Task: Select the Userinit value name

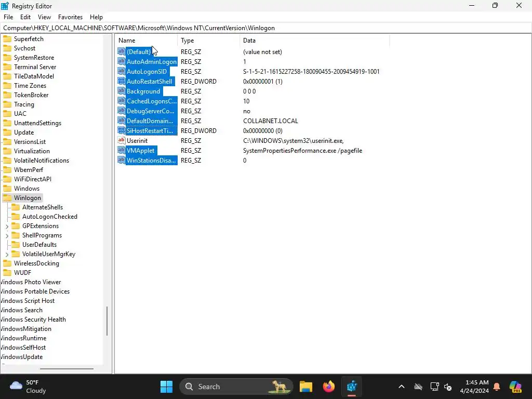Action: coord(137,140)
